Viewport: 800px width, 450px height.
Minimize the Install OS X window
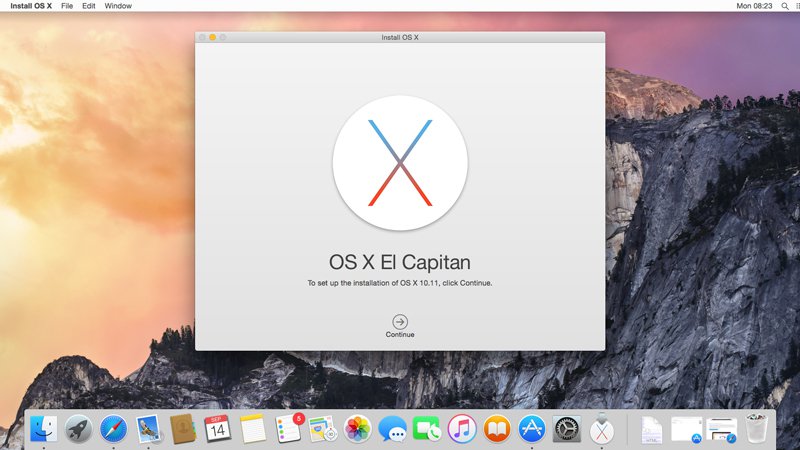click(x=212, y=37)
